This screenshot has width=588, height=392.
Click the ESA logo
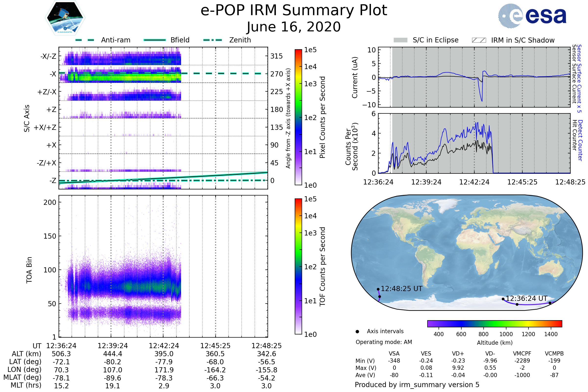coord(532,16)
